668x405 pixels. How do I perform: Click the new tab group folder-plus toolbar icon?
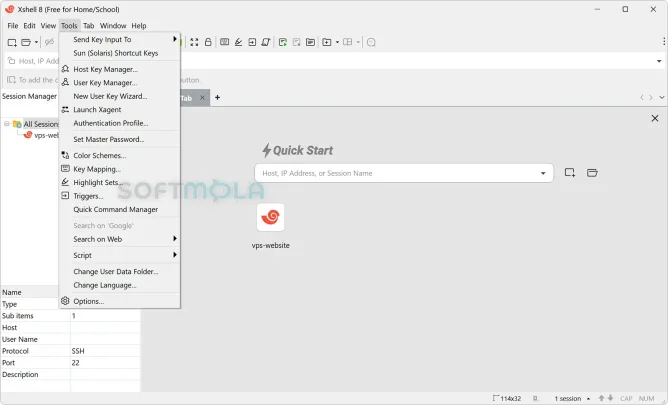click(327, 42)
